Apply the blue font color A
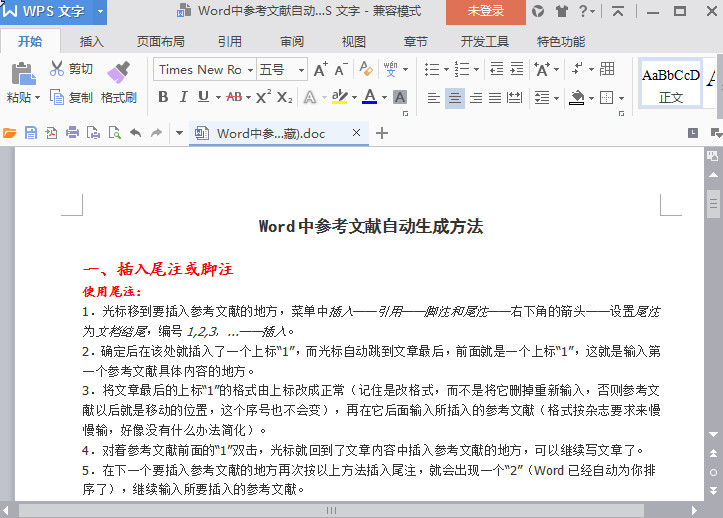 [x=369, y=97]
